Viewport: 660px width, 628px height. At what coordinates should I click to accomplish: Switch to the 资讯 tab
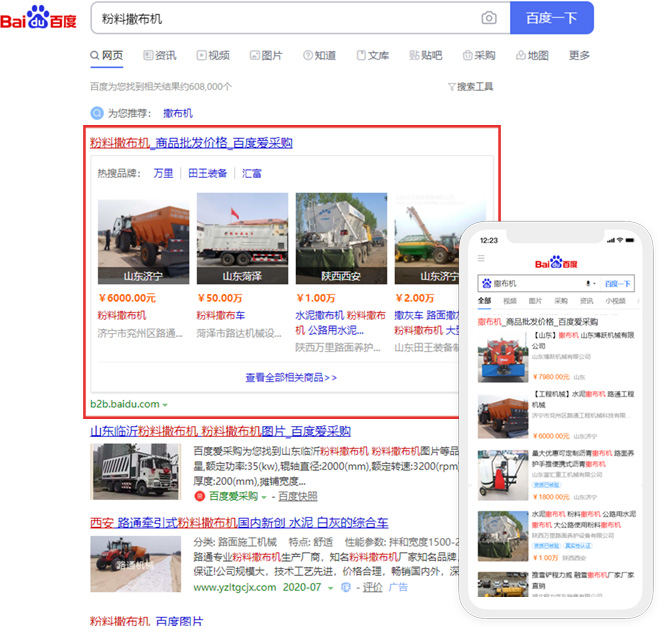pyautogui.click(x=160, y=56)
